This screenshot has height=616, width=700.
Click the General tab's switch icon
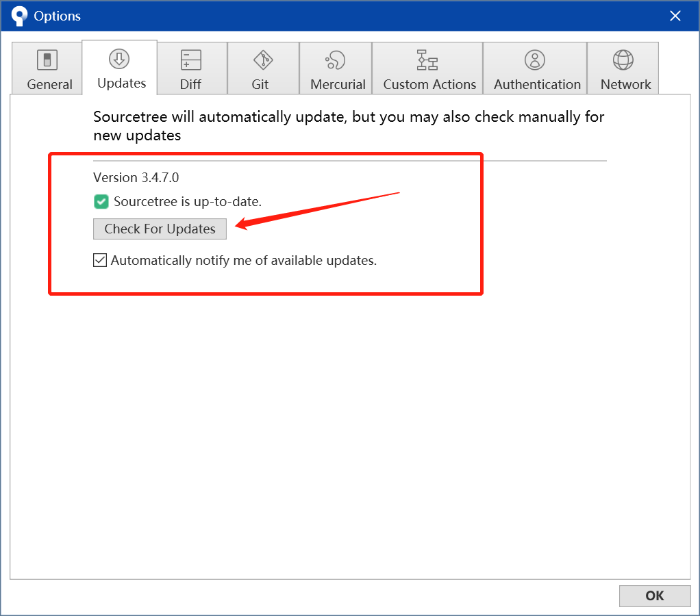pyautogui.click(x=47, y=60)
